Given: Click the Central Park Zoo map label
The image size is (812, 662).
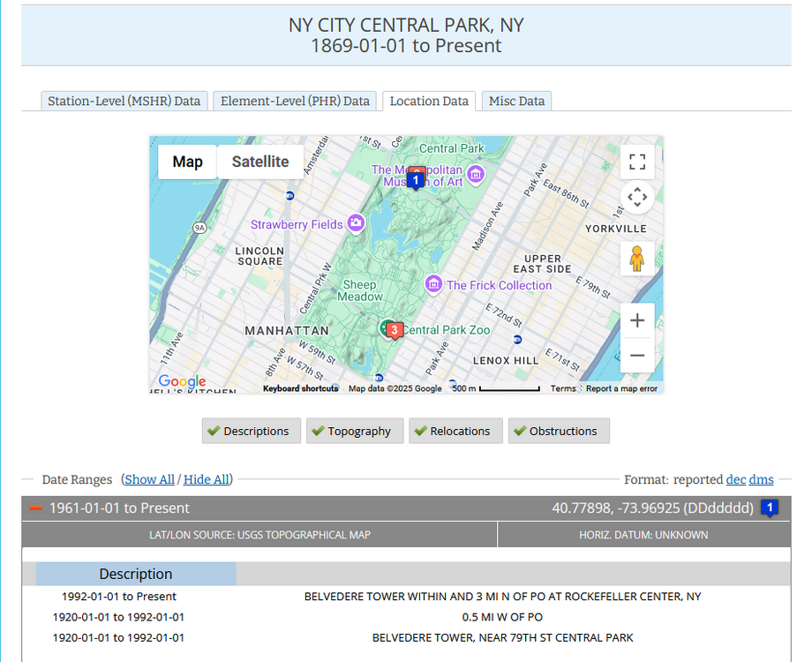Looking at the screenshot, I should tap(446, 330).
